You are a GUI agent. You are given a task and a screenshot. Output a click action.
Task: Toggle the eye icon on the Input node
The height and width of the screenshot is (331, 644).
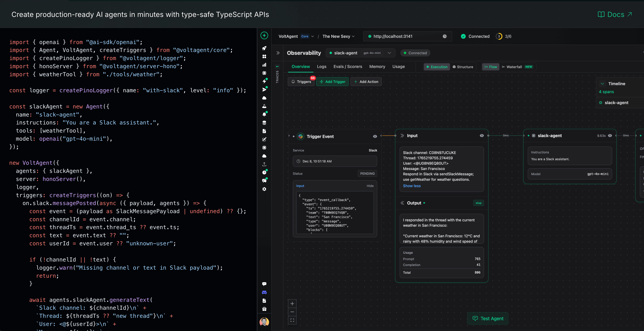point(482,135)
